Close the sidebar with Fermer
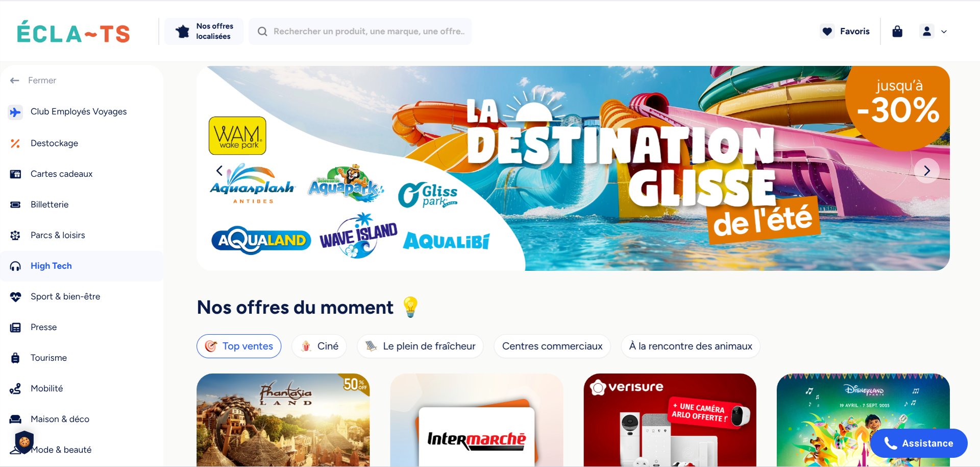This screenshot has width=980, height=467. pyautogui.click(x=33, y=81)
